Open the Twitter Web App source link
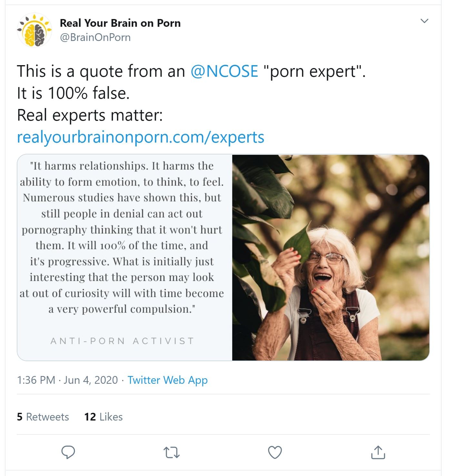Viewport: 449px width, 476px height. (167, 380)
